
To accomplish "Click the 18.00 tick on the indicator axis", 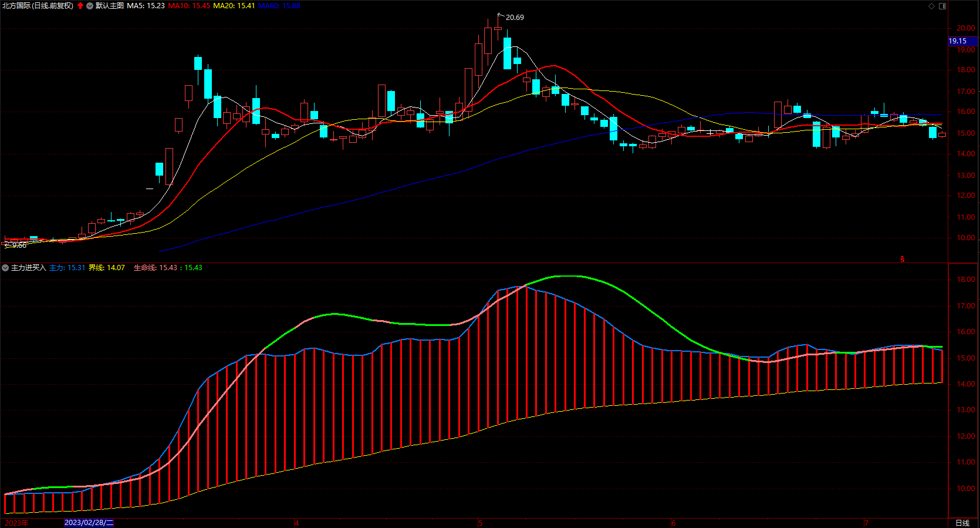I will pos(966,280).
